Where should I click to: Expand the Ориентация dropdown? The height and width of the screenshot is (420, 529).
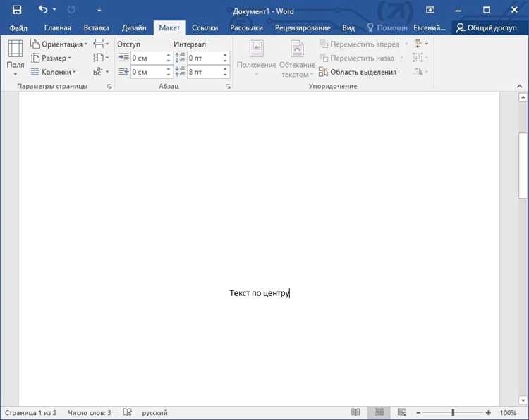[x=59, y=44]
